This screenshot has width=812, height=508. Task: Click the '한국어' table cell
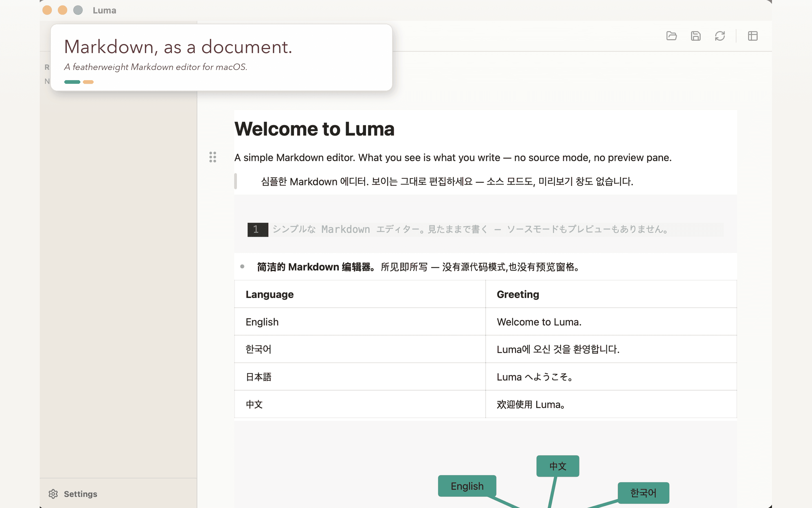(x=360, y=349)
